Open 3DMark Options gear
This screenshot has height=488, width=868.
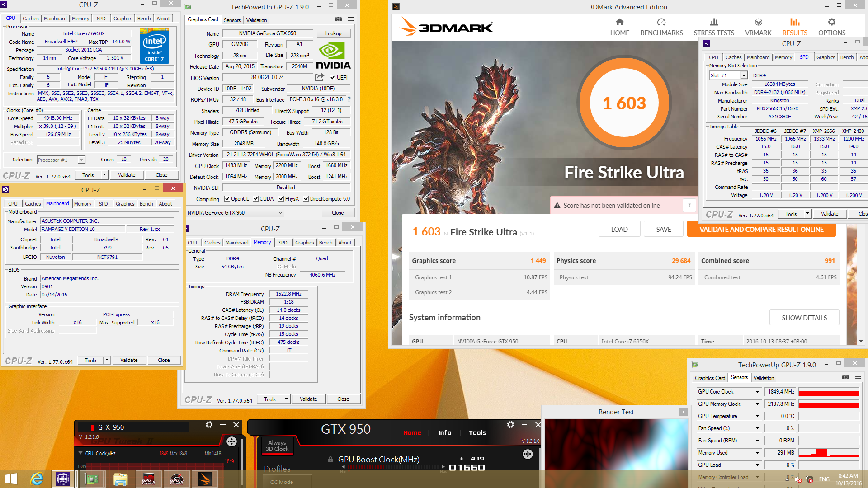click(831, 22)
